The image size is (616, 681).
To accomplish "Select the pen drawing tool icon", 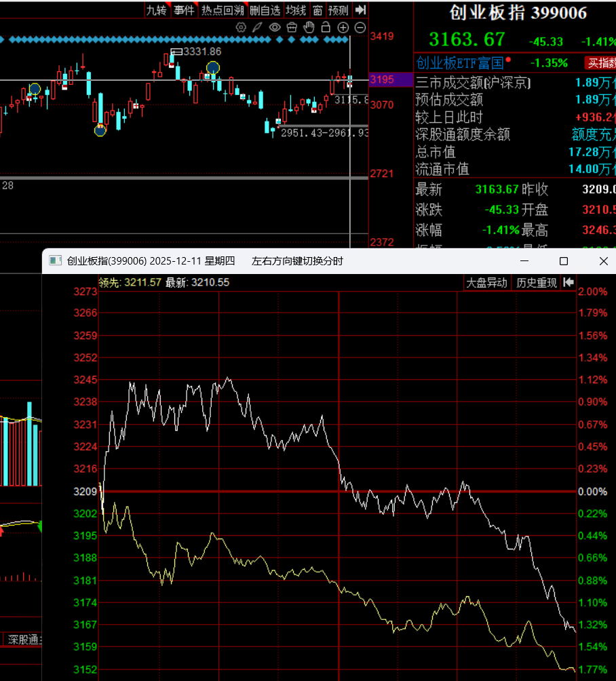I will pos(258,28).
